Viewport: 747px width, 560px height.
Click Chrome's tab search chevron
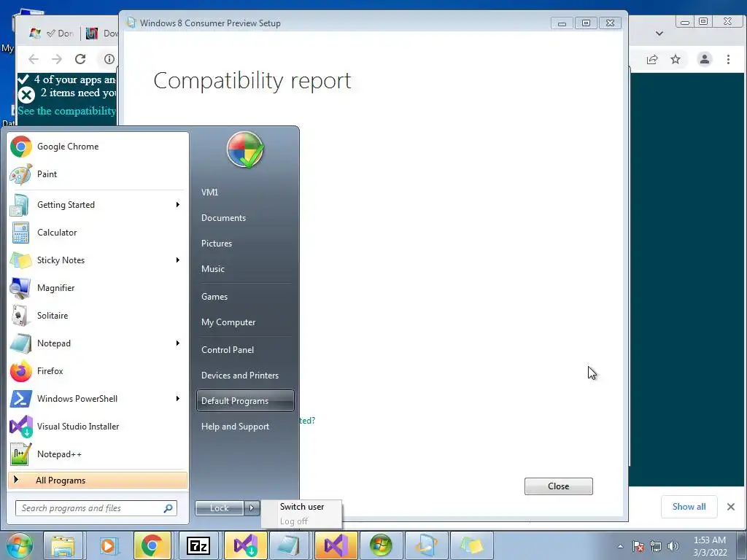[659, 34]
